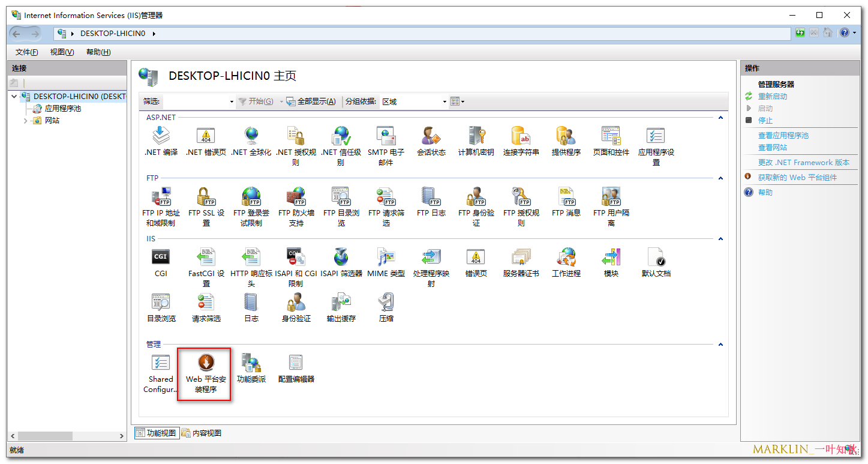Screen dimensions: 868x464
Task: Open the 应用程序设置 icon
Action: click(x=656, y=136)
